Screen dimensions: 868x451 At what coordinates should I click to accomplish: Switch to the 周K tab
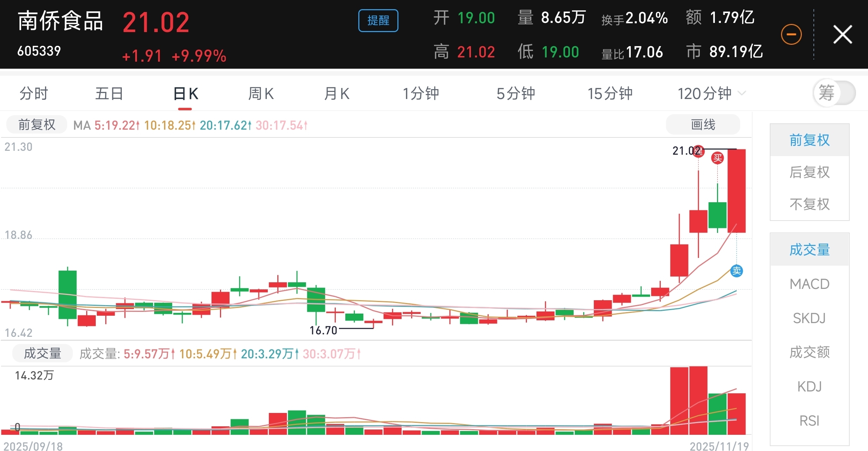pyautogui.click(x=261, y=94)
